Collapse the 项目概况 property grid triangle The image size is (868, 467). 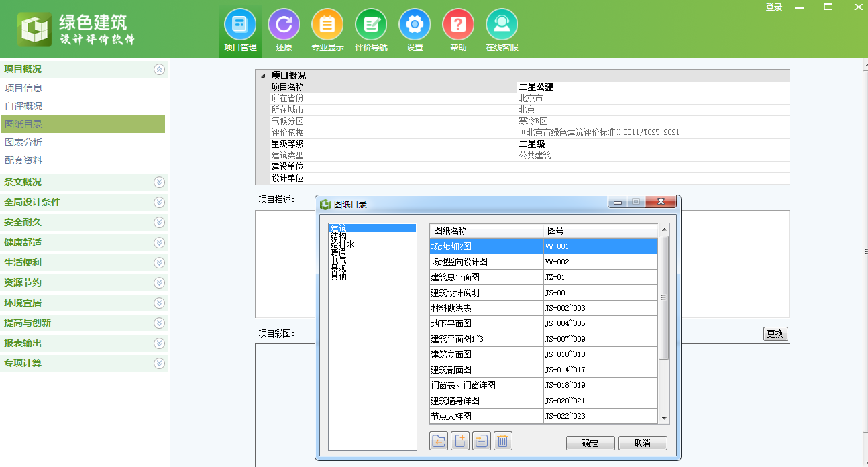click(263, 76)
